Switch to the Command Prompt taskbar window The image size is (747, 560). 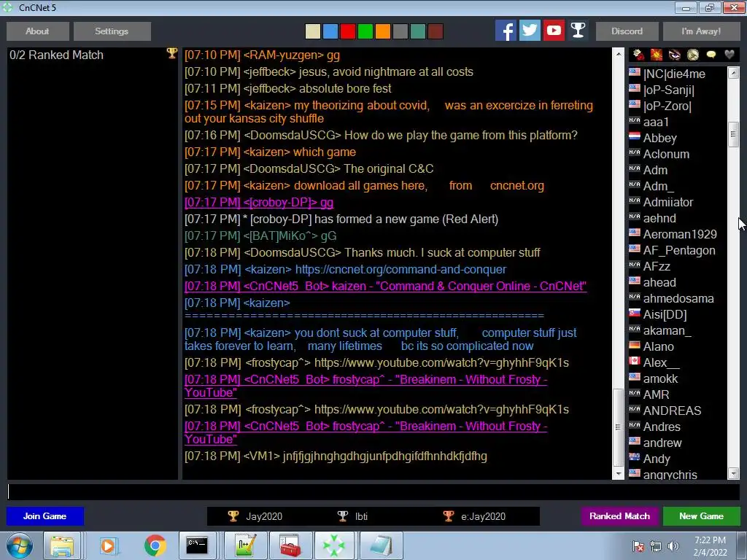(197, 545)
